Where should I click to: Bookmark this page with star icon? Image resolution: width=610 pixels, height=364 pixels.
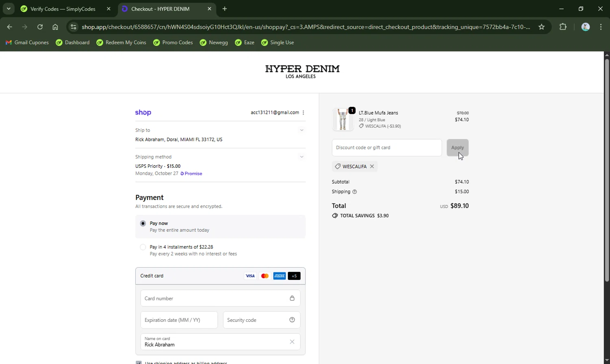coord(541,27)
